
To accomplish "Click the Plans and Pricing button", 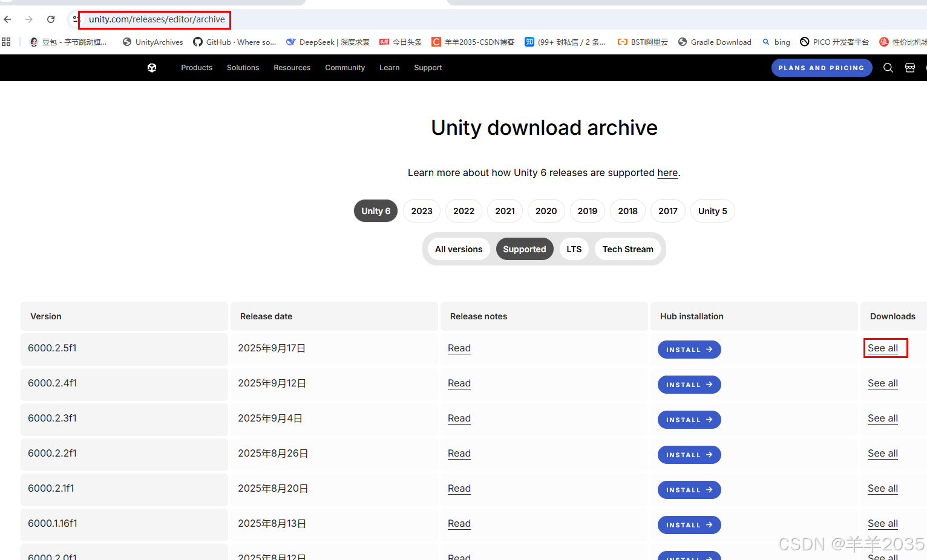I will pyautogui.click(x=822, y=68).
